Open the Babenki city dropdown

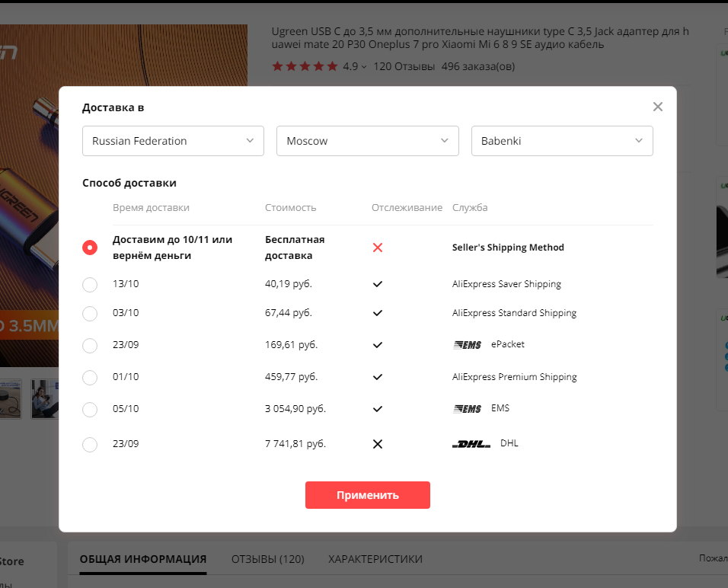tap(562, 141)
